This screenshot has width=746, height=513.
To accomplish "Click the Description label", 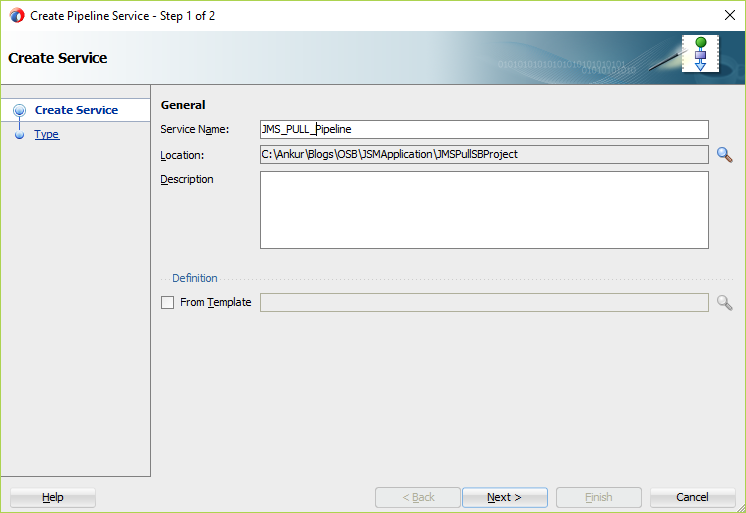I will point(187,179).
